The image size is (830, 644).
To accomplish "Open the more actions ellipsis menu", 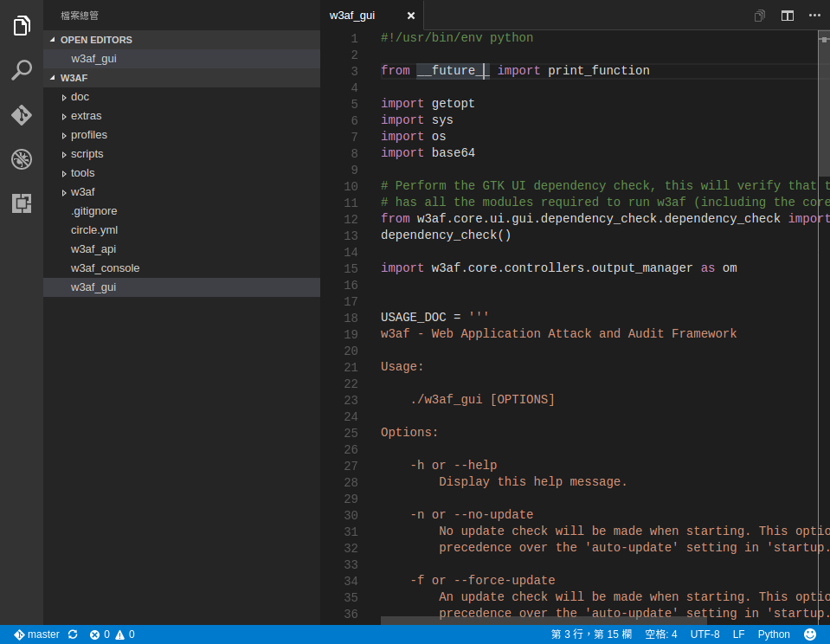I will (x=814, y=16).
